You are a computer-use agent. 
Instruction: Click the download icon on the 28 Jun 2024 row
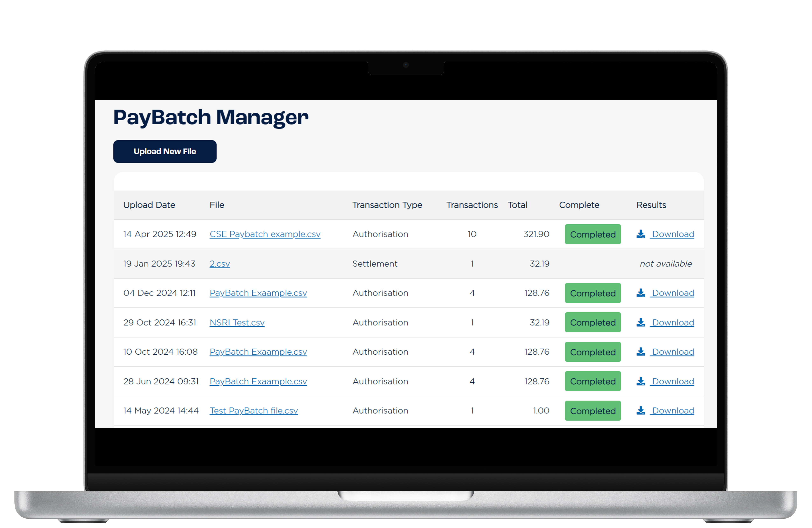641,381
